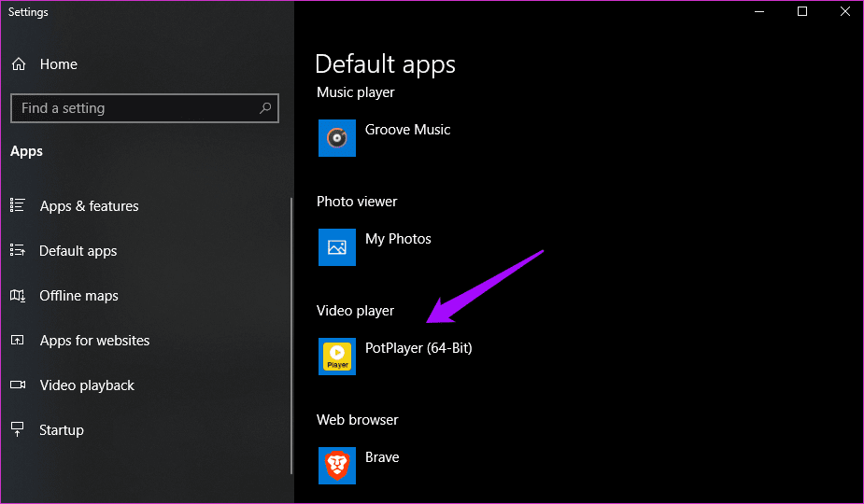The width and height of the screenshot is (864, 504).
Task: Click the Apps for websites icon
Action: click(x=18, y=341)
